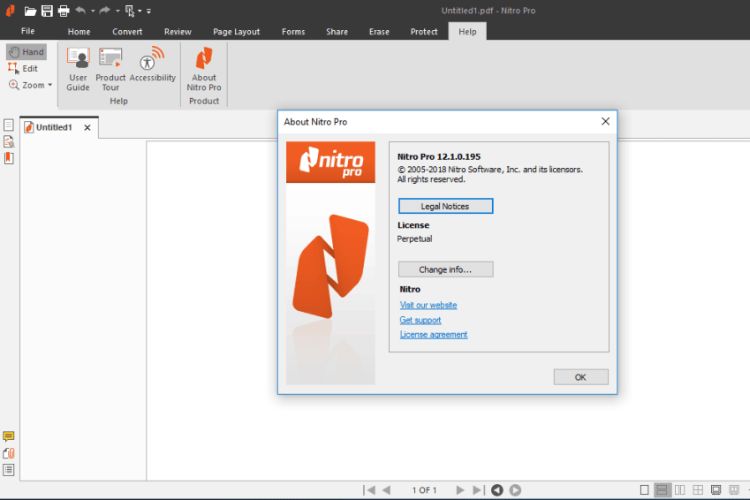Click the nitro pro logo banner

point(331,162)
